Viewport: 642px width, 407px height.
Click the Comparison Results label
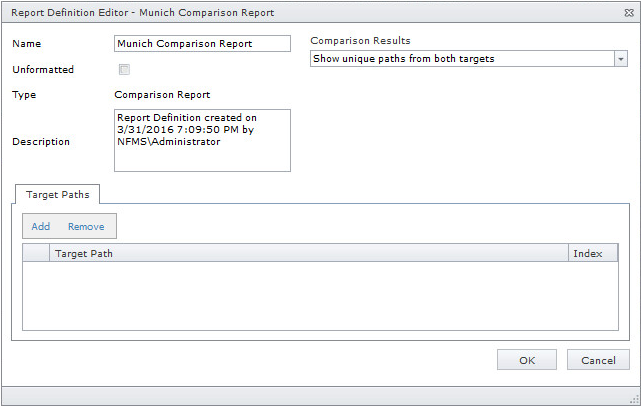point(360,41)
